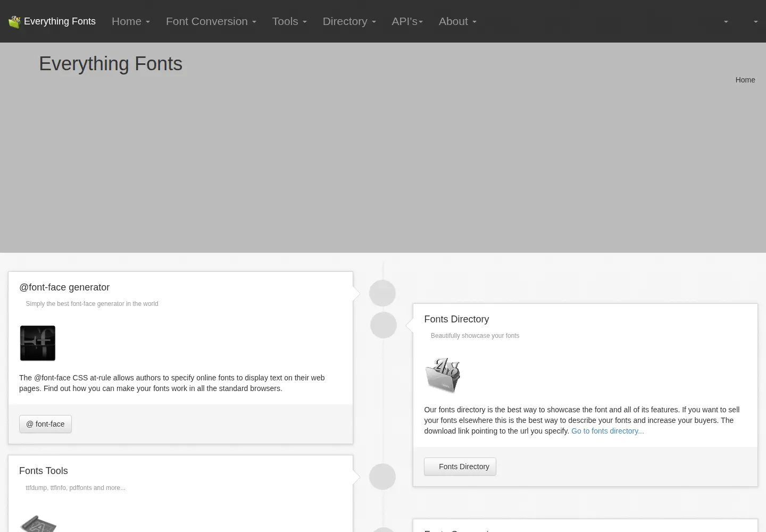766x532 pixels.
Task: Open the first unlabeled caret dropdown at right
Action: point(726,22)
